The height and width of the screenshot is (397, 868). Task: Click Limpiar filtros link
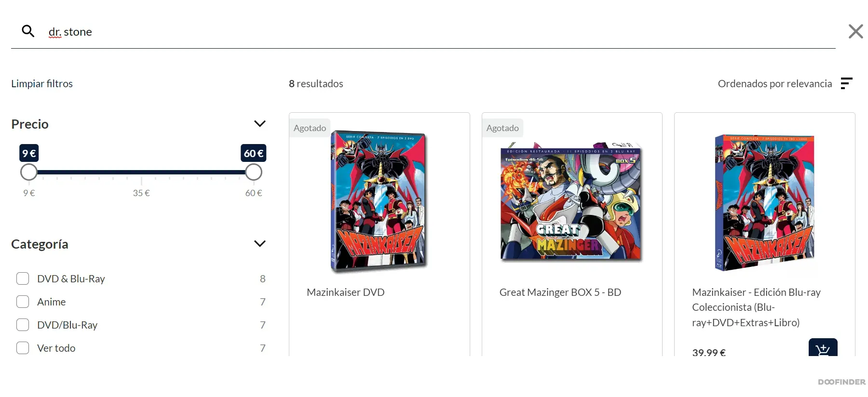click(x=42, y=84)
